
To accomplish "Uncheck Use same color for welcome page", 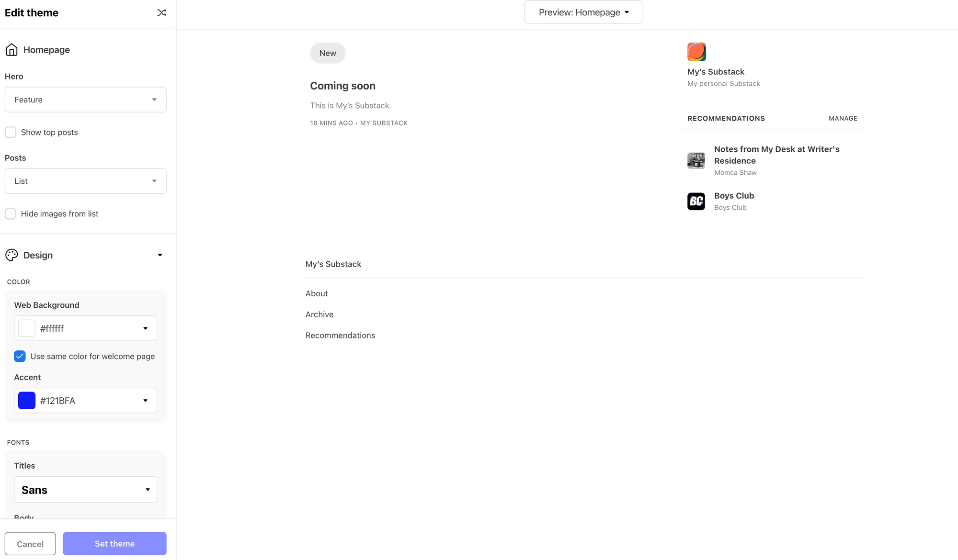I will (20, 356).
